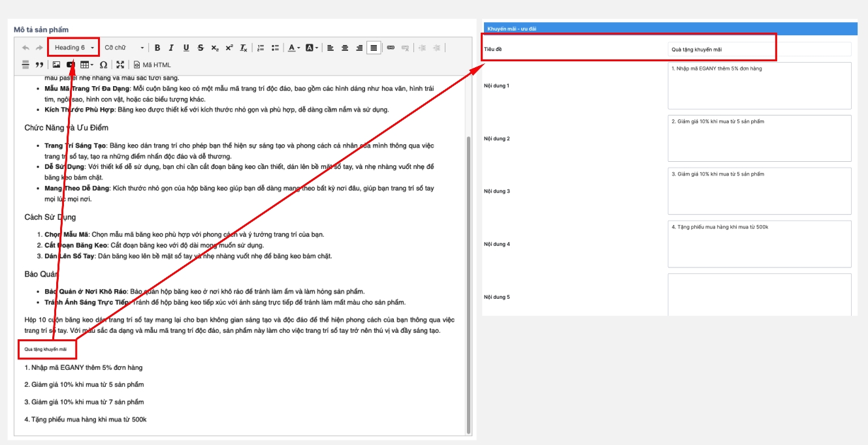Switch to Mã HTML source view

tap(152, 65)
